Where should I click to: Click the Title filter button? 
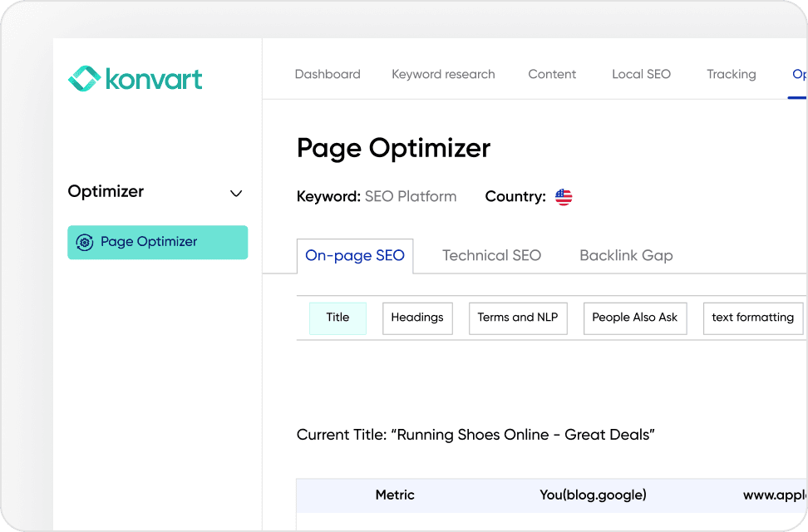[x=337, y=318]
